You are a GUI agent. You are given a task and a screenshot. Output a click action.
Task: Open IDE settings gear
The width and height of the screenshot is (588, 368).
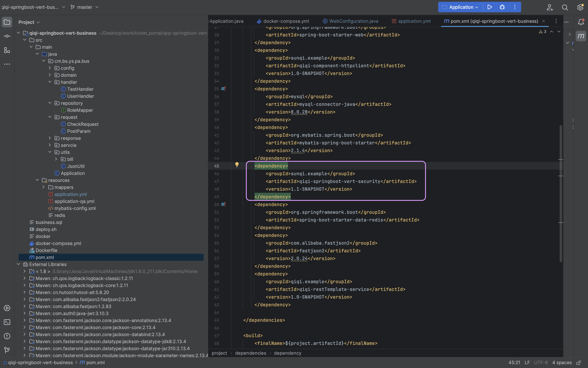(x=580, y=7)
